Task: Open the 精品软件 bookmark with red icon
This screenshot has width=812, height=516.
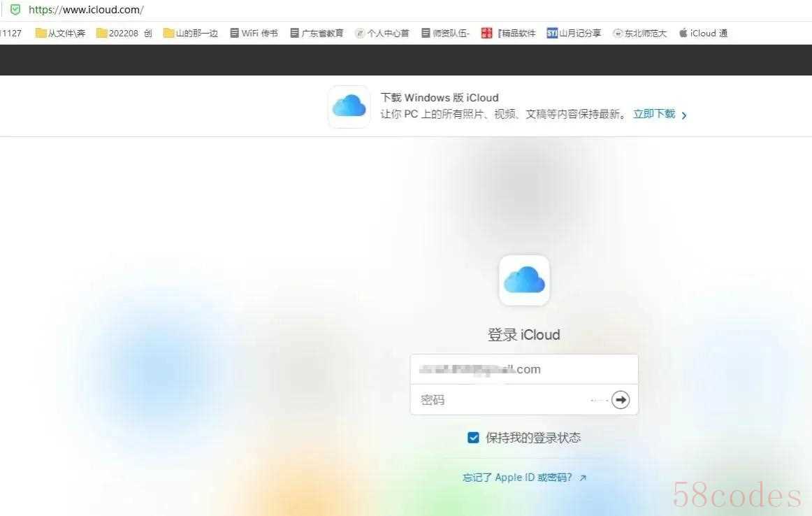Action: coord(508,33)
